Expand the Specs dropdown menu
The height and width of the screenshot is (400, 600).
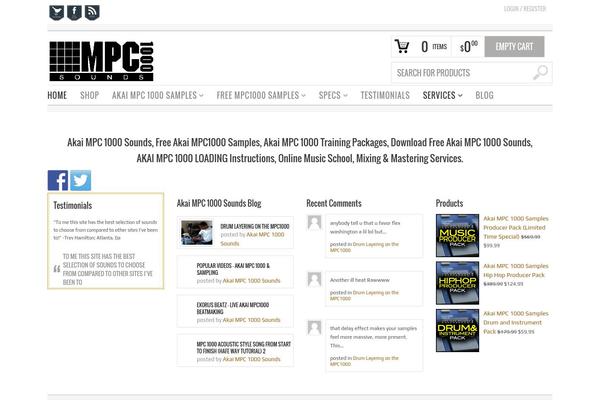(333, 95)
